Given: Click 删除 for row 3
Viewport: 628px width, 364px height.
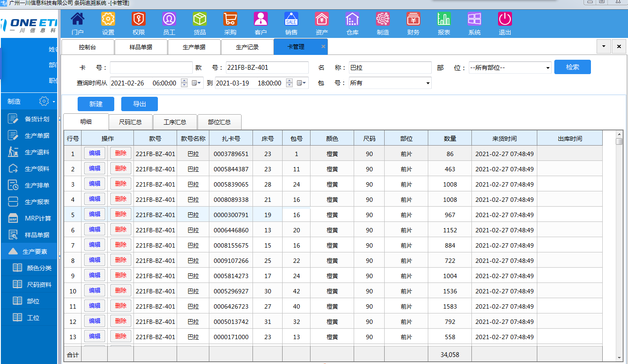Looking at the screenshot, I should point(121,184).
